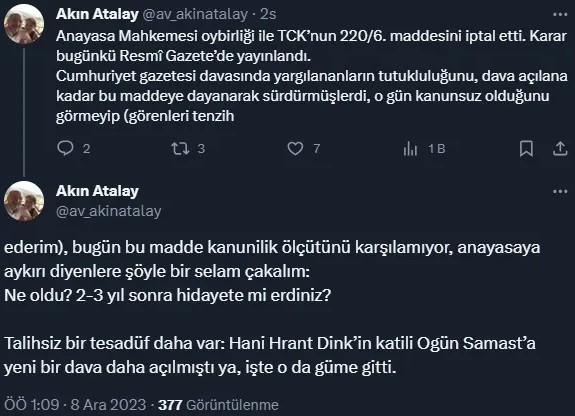The image size is (575, 416).
Task: Click the ÖÖ 1:09 time link
Action: (32, 405)
